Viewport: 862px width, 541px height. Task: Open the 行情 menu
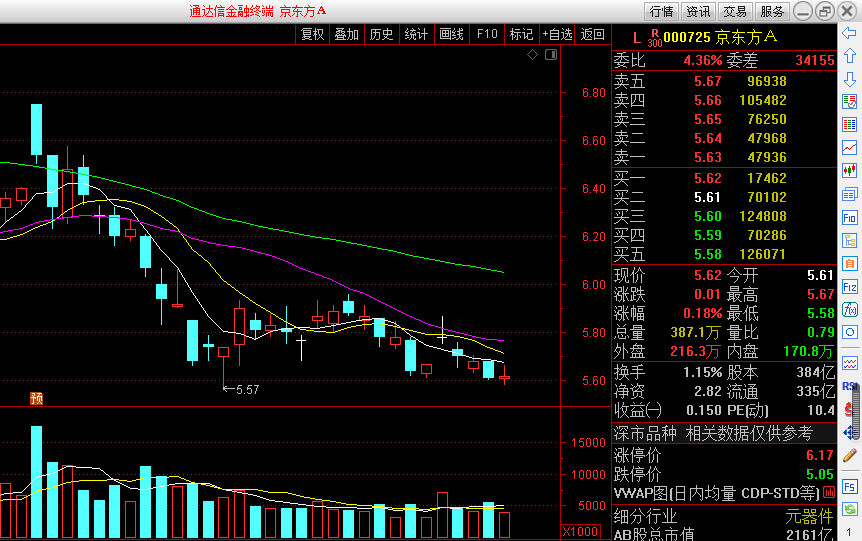tap(661, 12)
